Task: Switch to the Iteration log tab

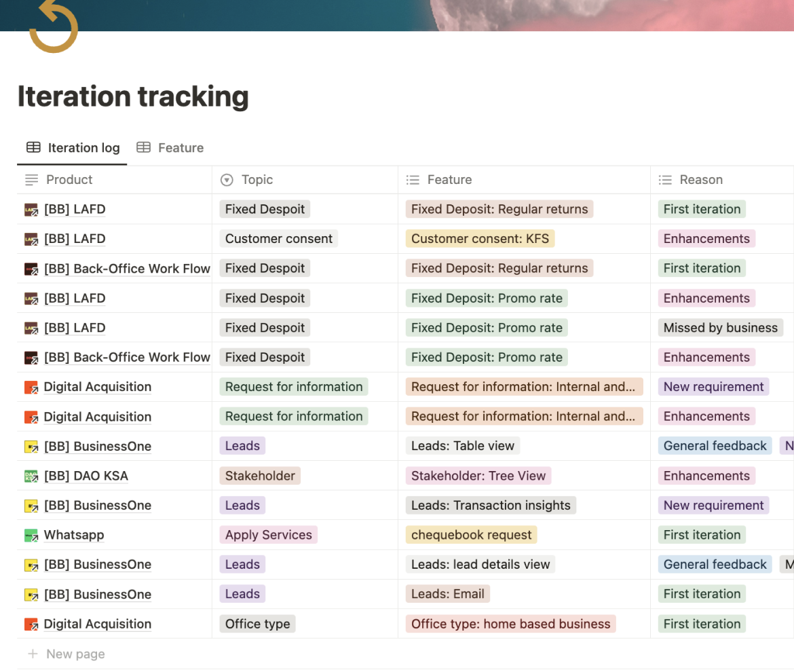Action: tap(73, 148)
